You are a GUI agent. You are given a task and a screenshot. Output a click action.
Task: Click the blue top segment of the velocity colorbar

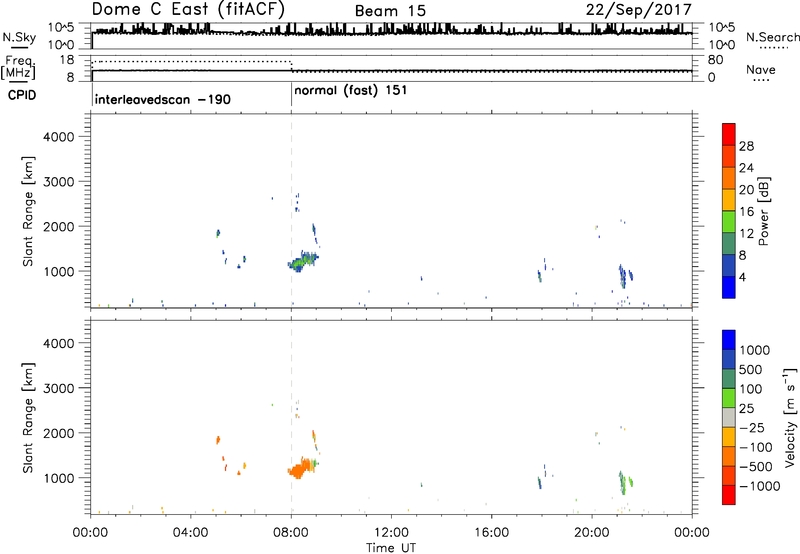(x=729, y=340)
